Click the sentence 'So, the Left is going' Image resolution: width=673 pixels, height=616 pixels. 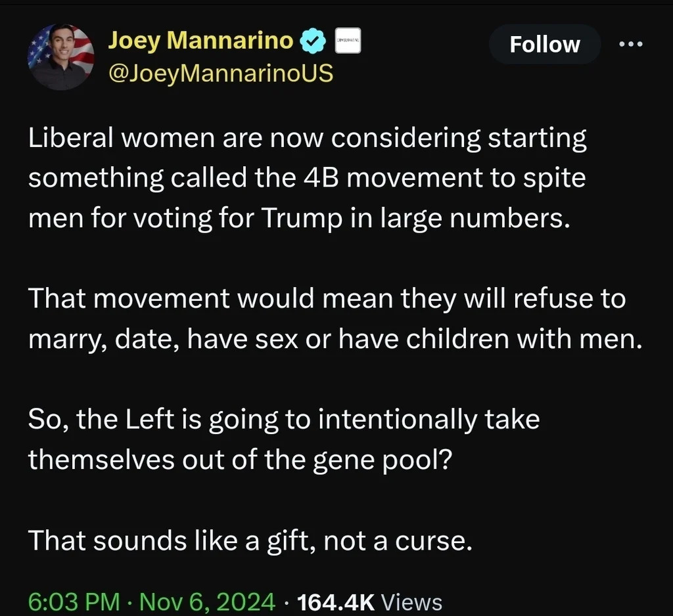pos(283,439)
